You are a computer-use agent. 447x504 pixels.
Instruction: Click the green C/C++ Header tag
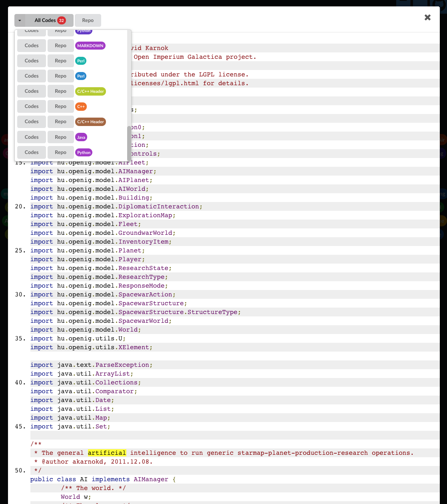pos(90,91)
